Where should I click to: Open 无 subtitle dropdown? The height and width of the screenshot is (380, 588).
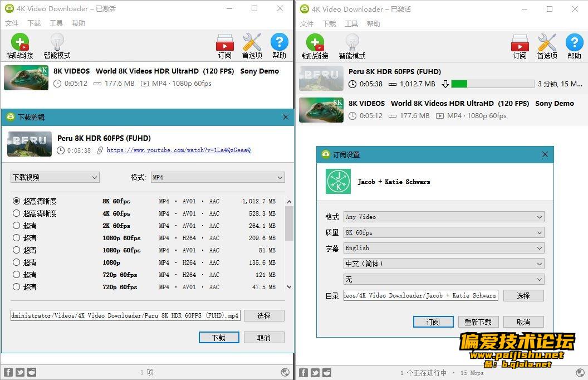tap(444, 279)
